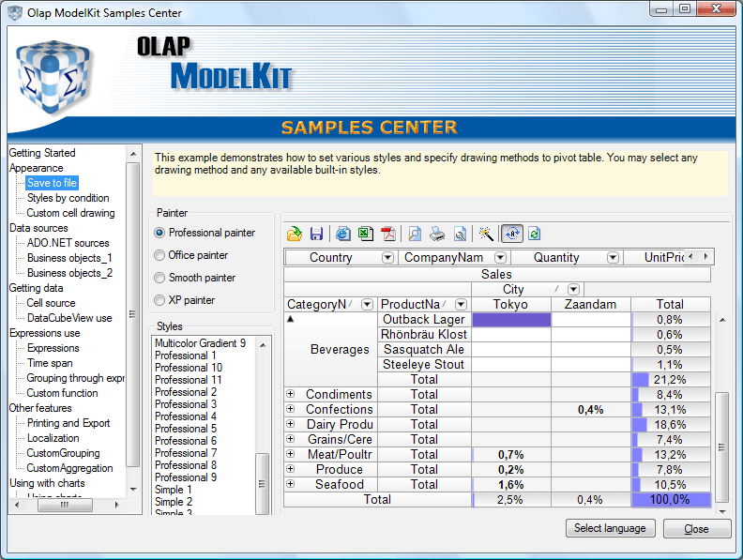Screen dimensions: 743x560
Task: Open DataCubeView use sample
Action: click(69, 318)
